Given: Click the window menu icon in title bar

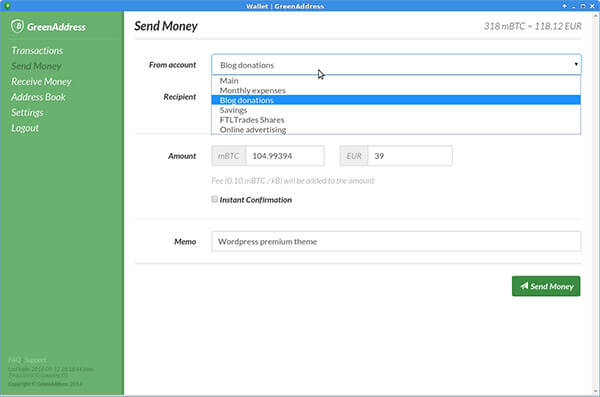Looking at the screenshot, I should 7,5.
